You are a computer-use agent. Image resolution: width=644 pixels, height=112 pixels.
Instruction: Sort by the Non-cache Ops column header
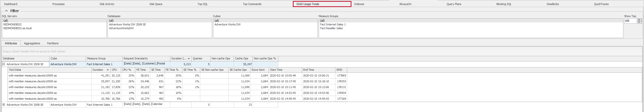pos(222,58)
